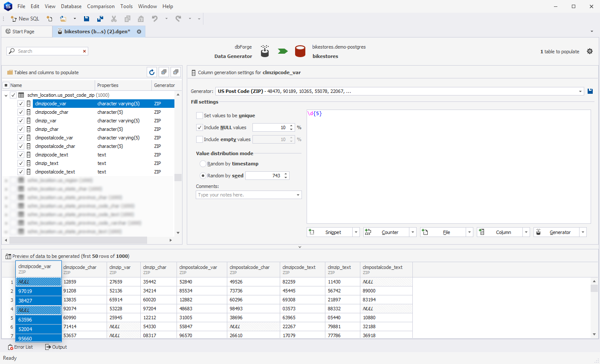Open settings gear near tables to populate
The image size is (600, 364).
tap(590, 51)
